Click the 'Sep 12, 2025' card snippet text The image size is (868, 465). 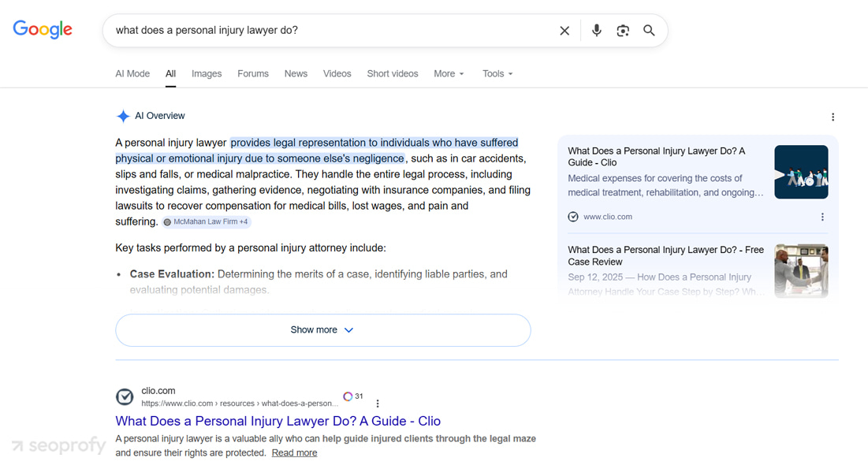[x=665, y=284]
